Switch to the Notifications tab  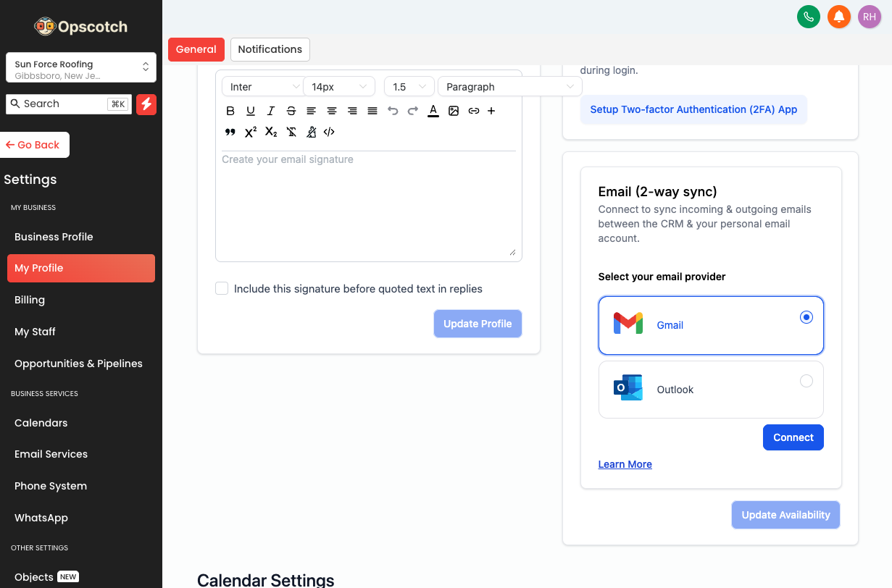[270, 49]
